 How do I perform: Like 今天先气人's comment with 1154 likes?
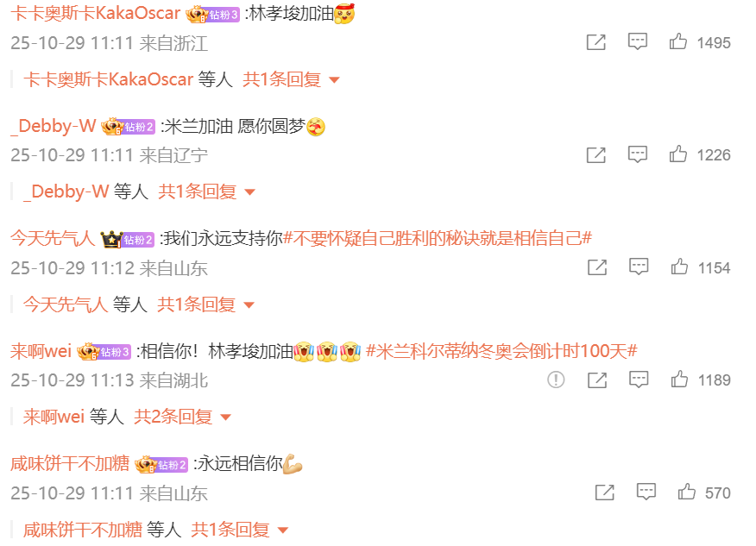point(679,267)
